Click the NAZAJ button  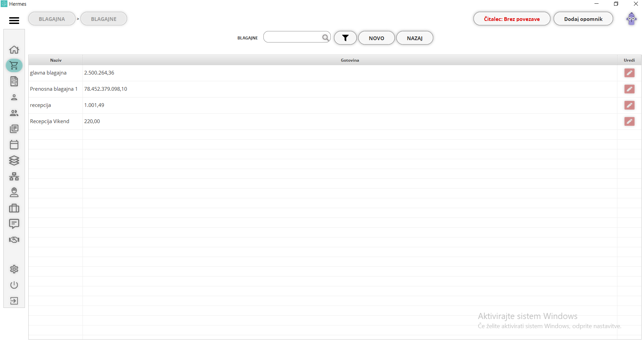[415, 38]
